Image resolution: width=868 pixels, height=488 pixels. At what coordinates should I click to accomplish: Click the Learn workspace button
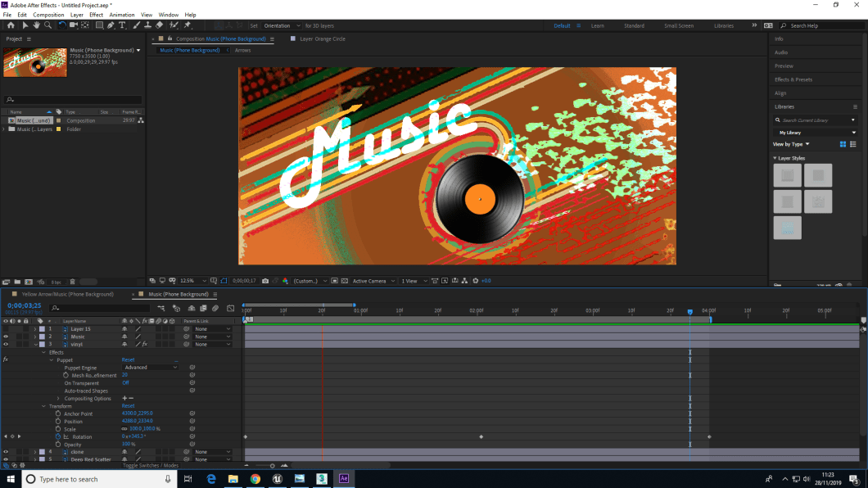pos(598,25)
